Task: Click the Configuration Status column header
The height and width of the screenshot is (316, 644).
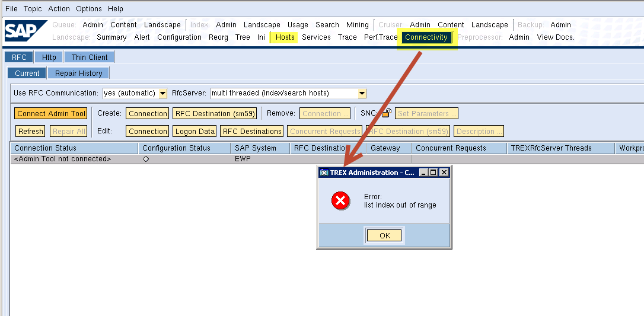Action: (x=185, y=148)
